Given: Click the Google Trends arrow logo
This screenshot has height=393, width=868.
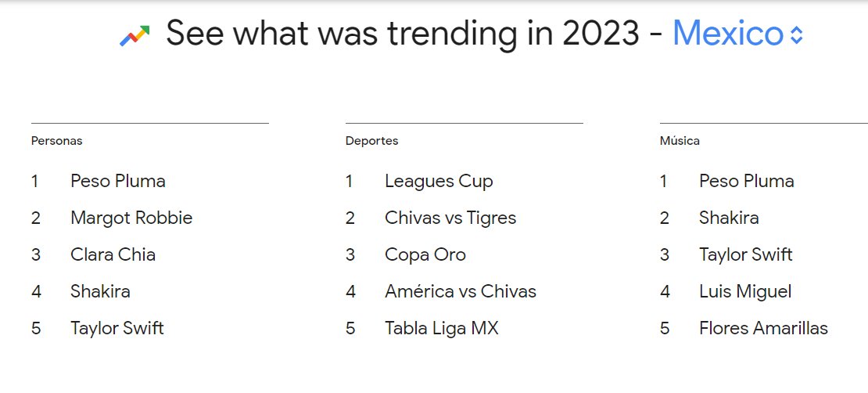Looking at the screenshot, I should point(135,35).
